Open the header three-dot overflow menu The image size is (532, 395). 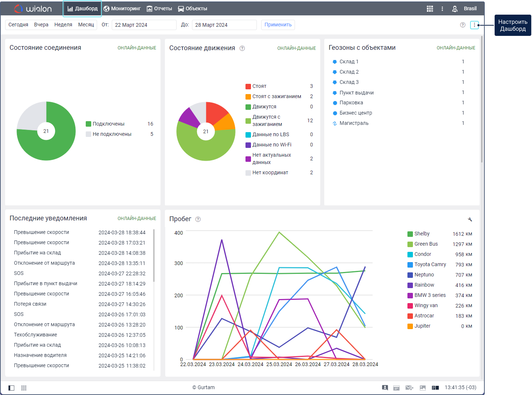click(442, 9)
